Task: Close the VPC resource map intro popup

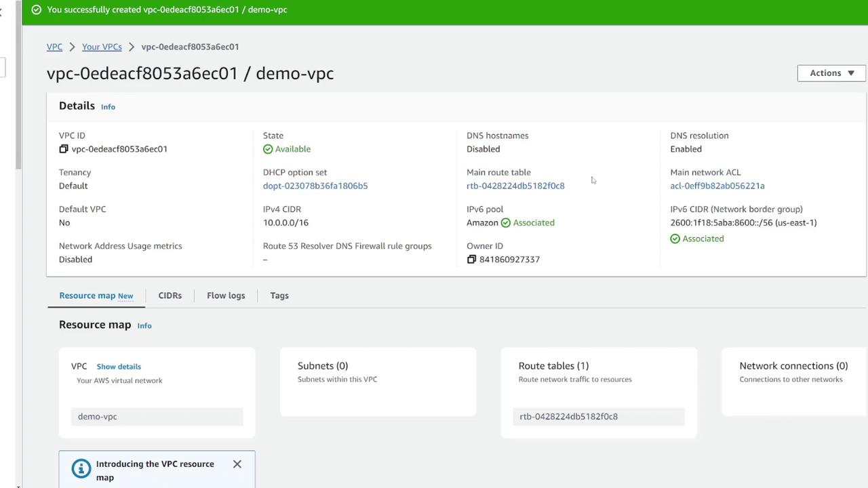Action: pyautogui.click(x=237, y=464)
